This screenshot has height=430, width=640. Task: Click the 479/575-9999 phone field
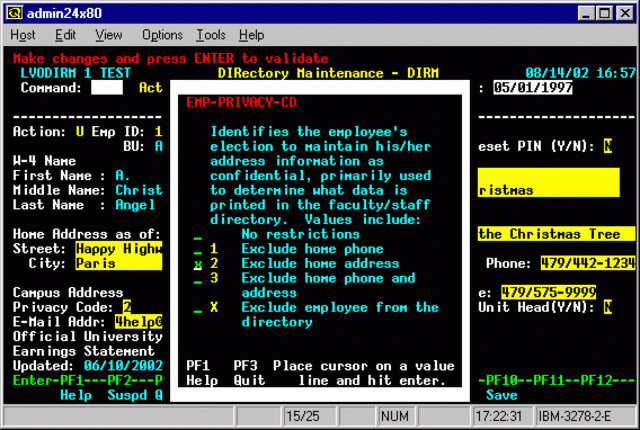pos(549,293)
